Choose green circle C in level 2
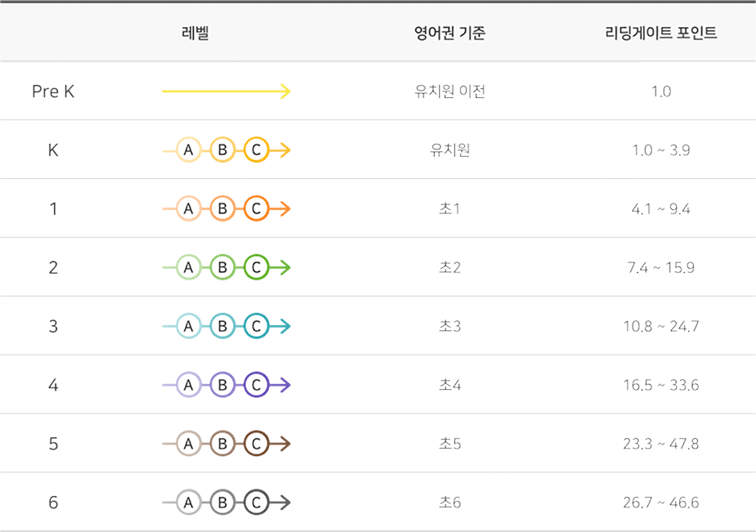 256,267
